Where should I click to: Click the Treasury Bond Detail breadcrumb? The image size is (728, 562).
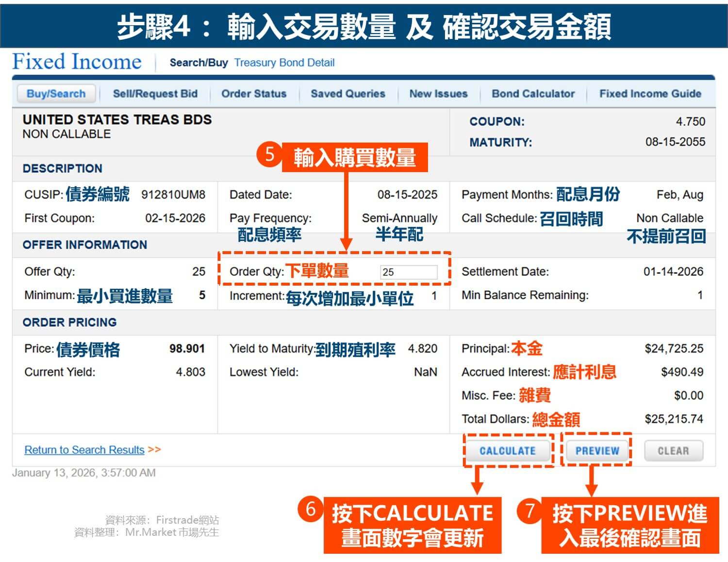pyautogui.click(x=285, y=63)
